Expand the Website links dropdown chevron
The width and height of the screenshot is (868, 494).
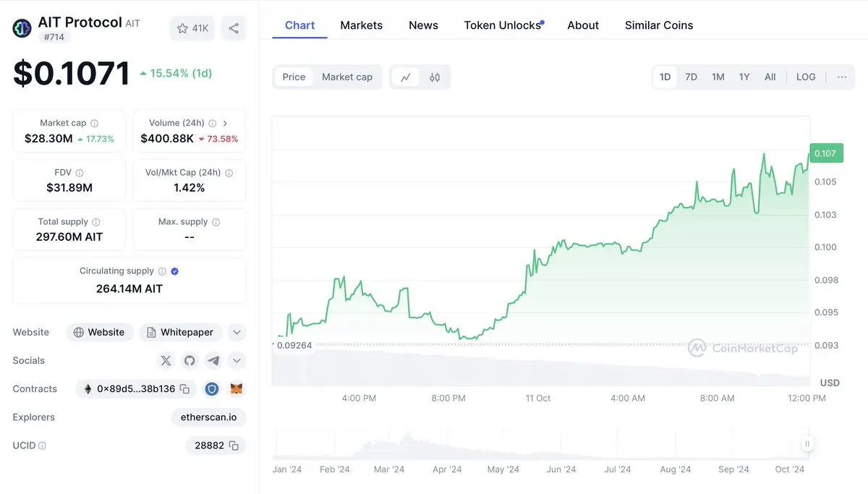pos(237,333)
